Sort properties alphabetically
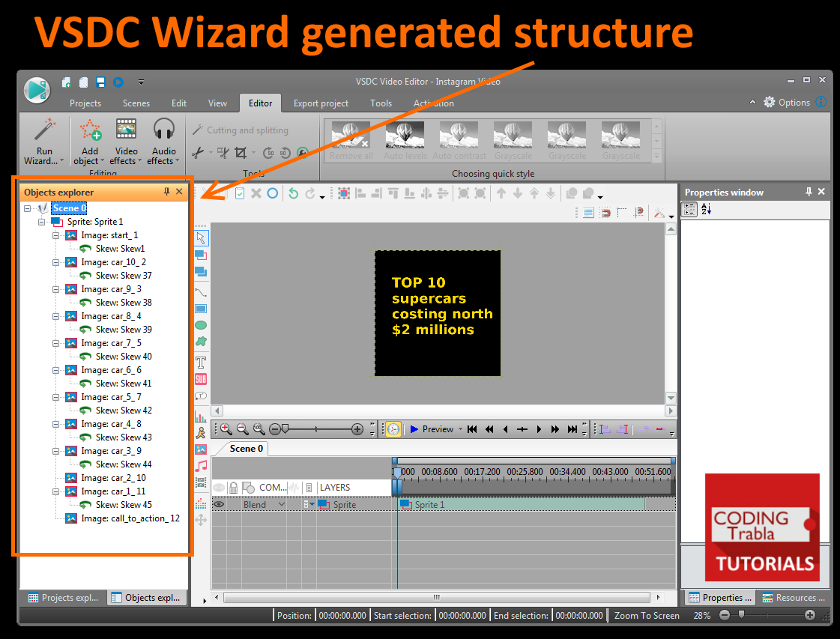Viewport: 840px width, 639px height. point(706,209)
